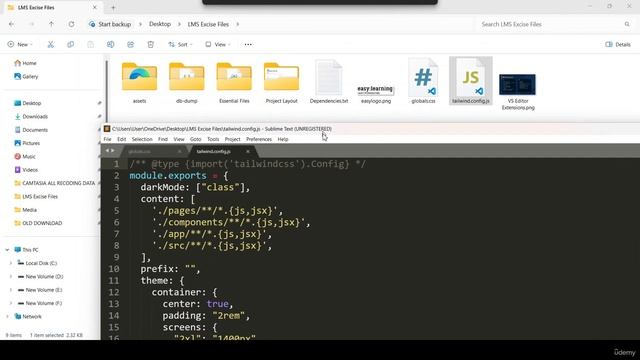Open Sublime Text Project menu

(233, 139)
